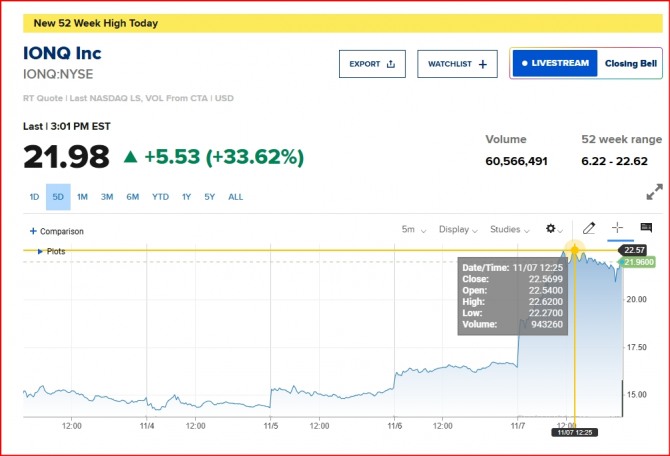This screenshot has height=456, width=670.
Task: Select the ALL time range
Action: click(235, 197)
